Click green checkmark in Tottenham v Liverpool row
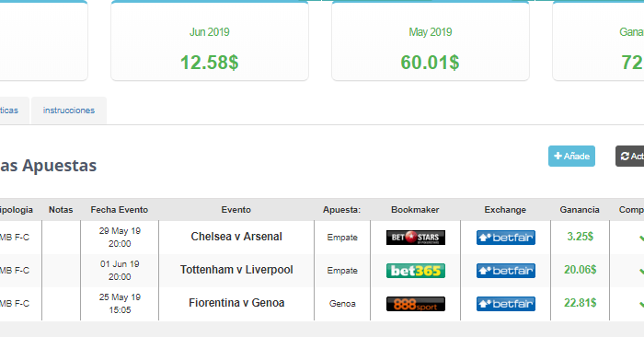644x349 pixels. coord(641,271)
